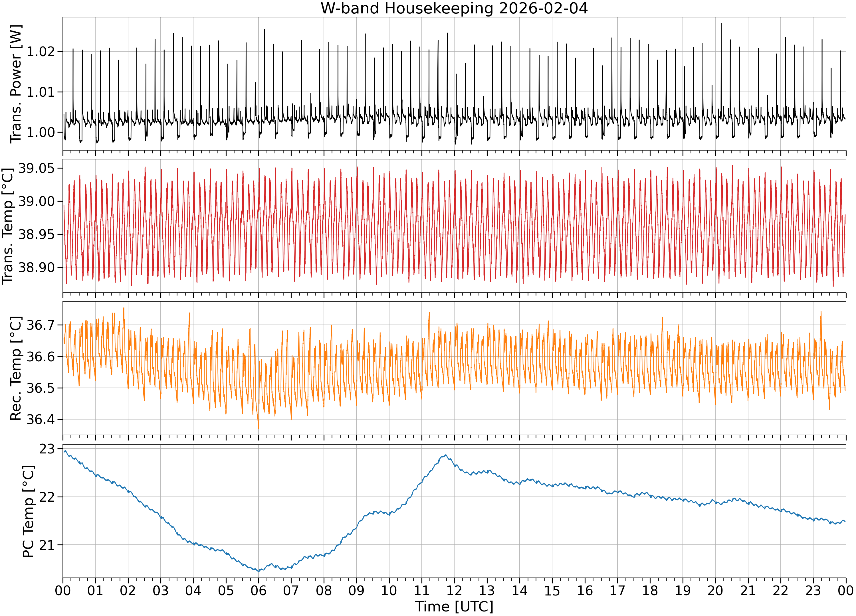Click the 18 hour tick label
Screen dimensions: 856x616
point(650,590)
